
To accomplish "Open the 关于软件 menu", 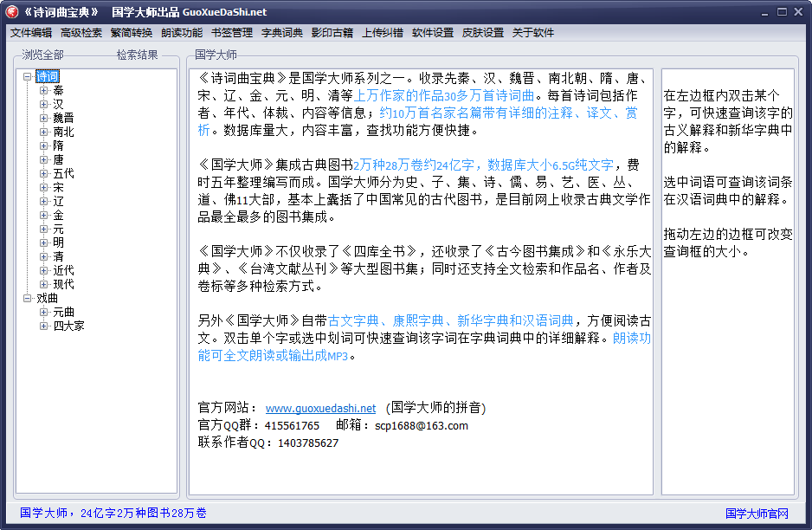I will tap(533, 33).
